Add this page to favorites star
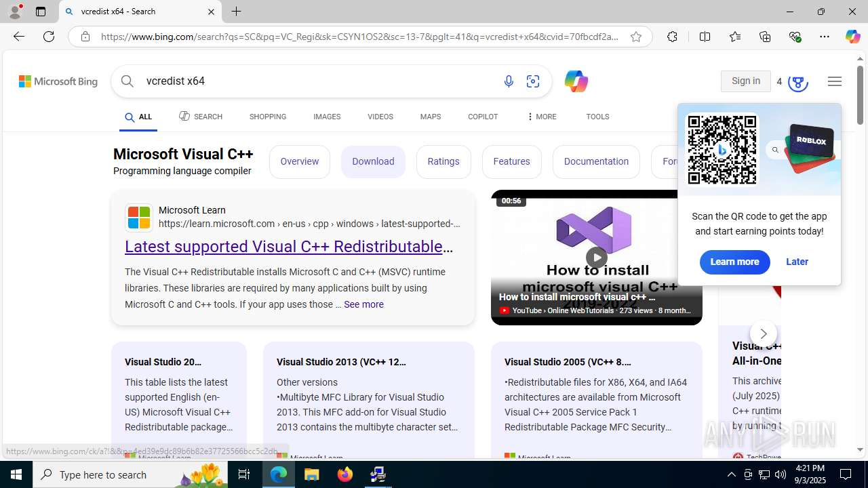Image resolution: width=868 pixels, height=488 pixels. tap(636, 37)
